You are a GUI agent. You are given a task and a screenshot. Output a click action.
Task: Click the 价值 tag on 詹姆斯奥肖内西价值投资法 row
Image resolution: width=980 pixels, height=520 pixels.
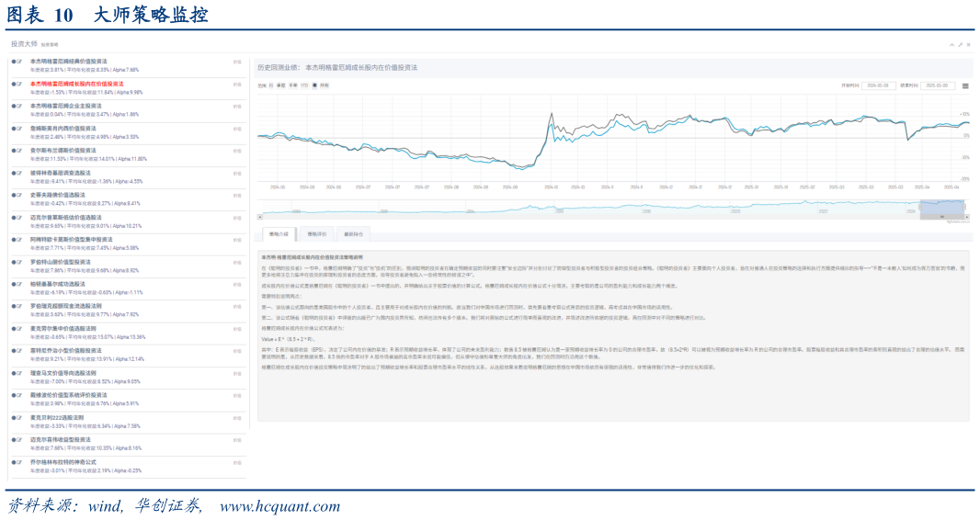(237, 130)
